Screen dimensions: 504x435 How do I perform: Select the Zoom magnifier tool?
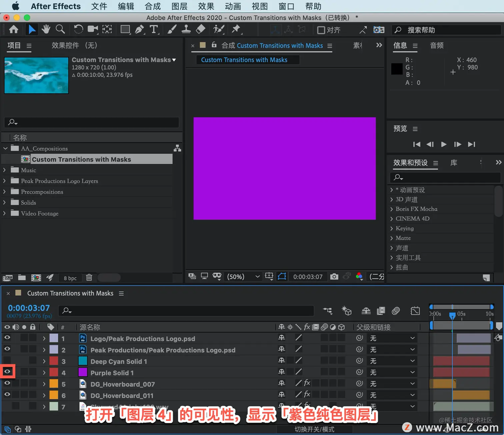(60, 30)
